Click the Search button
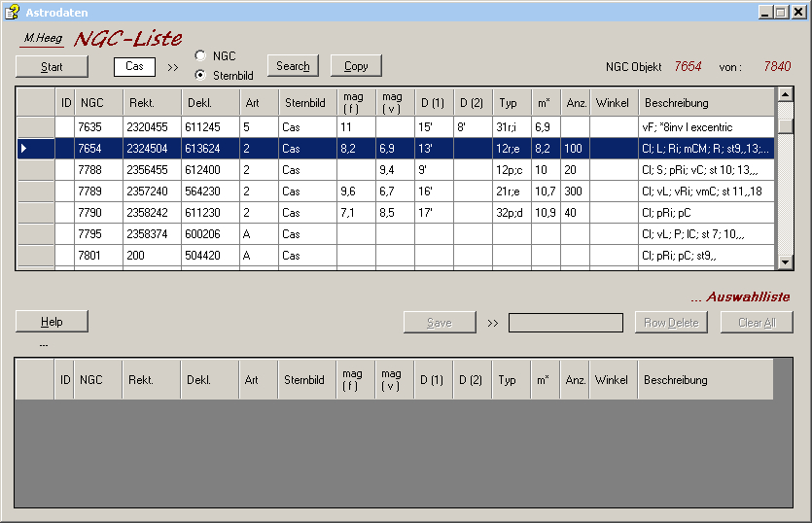The height and width of the screenshot is (523, 812). (x=293, y=66)
